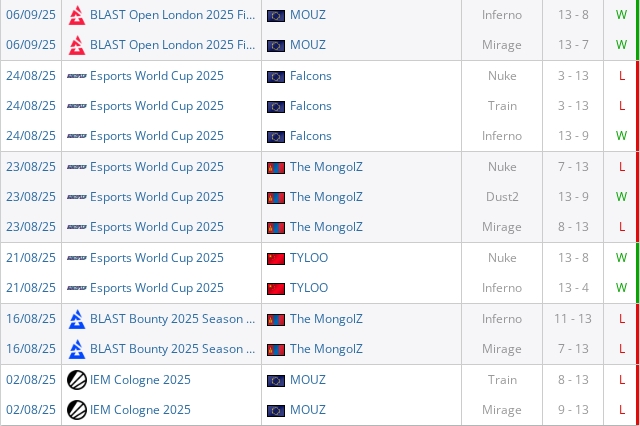This screenshot has width=640, height=426.
Task: Click the Chinese flag next to TYLOO on the 13 - 8 Nuke row
Action: tap(276, 258)
